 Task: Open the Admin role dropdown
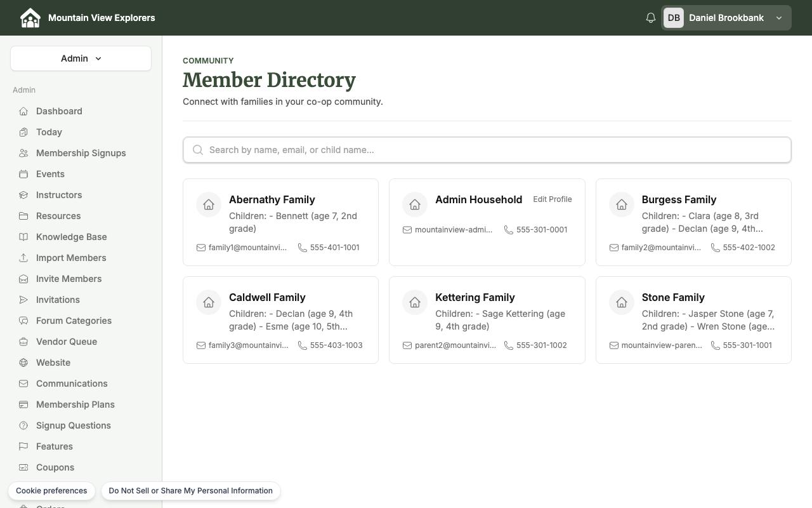tap(81, 58)
